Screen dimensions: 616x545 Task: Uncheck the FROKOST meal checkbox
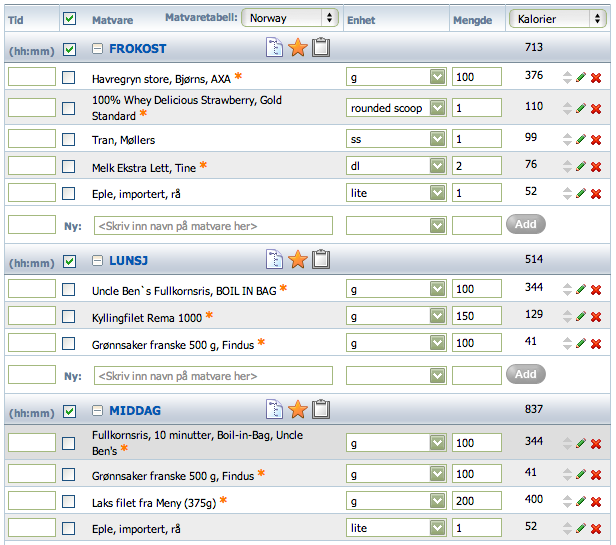(x=70, y=50)
